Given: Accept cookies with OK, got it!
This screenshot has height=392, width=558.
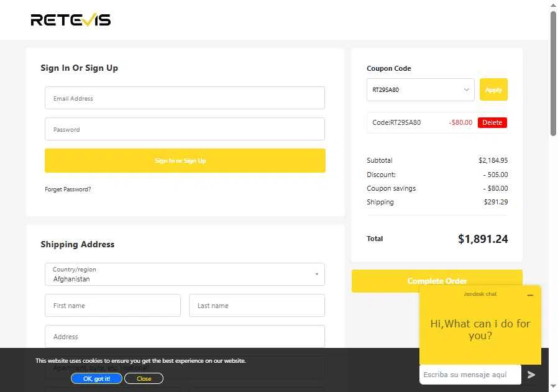Looking at the screenshot, I should point(96,378).
